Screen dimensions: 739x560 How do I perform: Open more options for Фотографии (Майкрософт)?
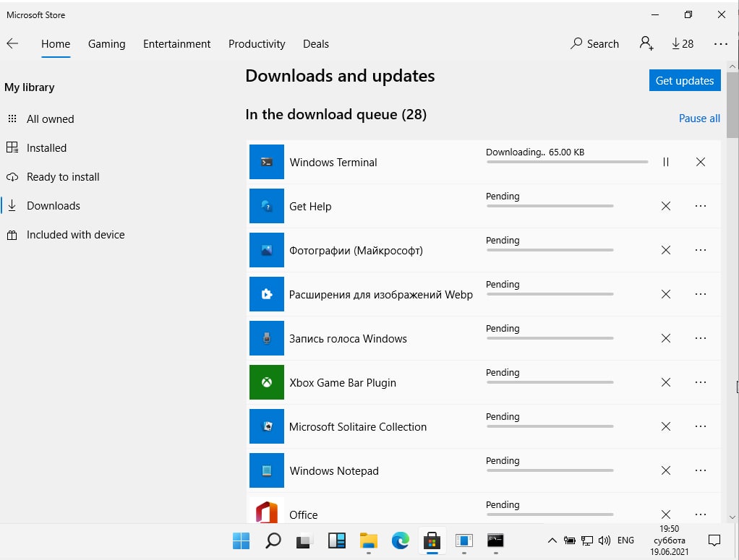[701, 250]
